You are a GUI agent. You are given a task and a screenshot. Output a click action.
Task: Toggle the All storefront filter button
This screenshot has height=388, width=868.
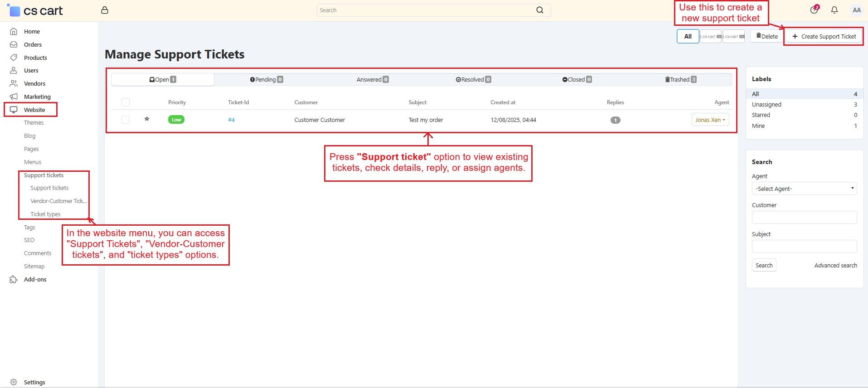click(688, 36)
